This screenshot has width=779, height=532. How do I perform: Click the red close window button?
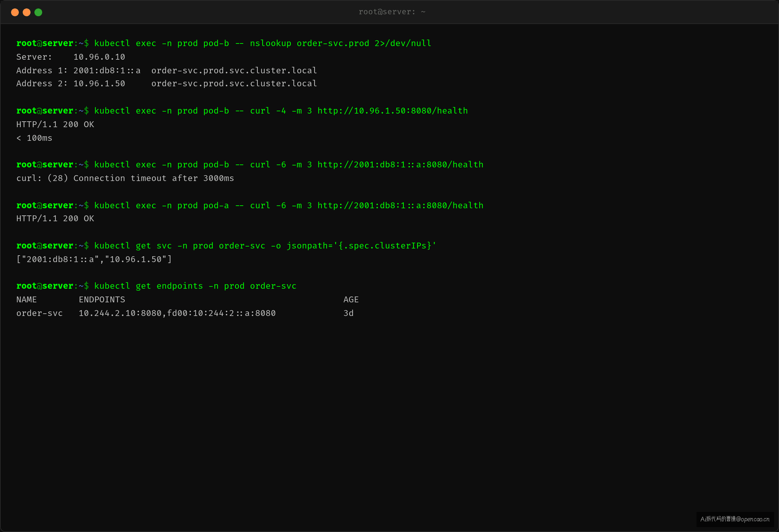tap(15, 12)
